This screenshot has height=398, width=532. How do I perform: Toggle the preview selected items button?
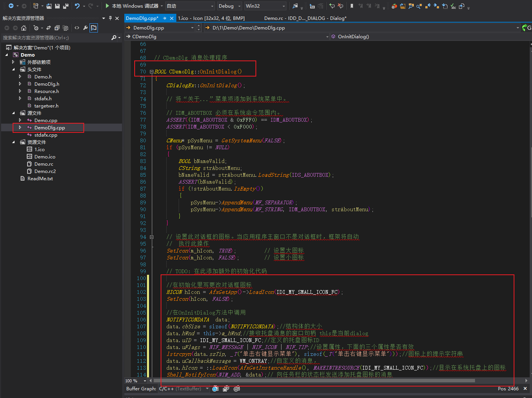coord(94,28)
